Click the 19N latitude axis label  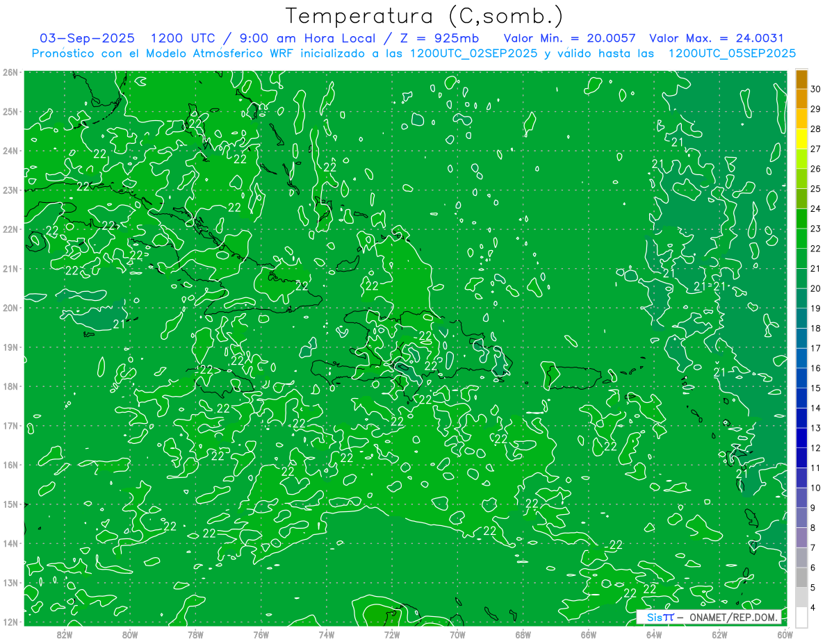[x=10, y=347]
